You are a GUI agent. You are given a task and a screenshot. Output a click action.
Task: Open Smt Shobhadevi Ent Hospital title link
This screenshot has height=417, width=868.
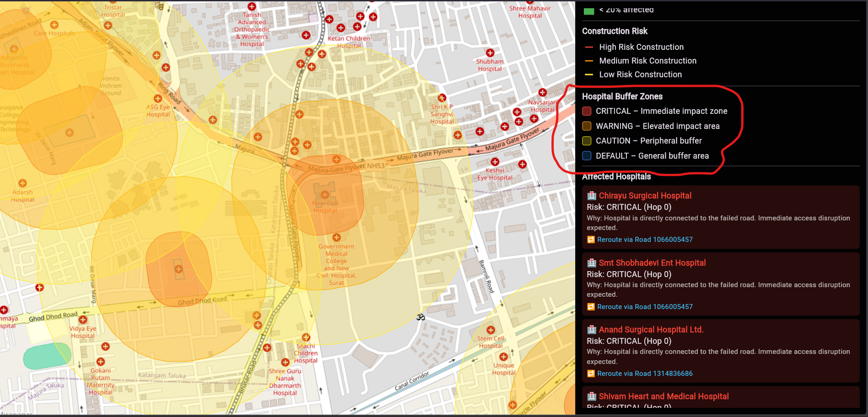pos(652,263)
